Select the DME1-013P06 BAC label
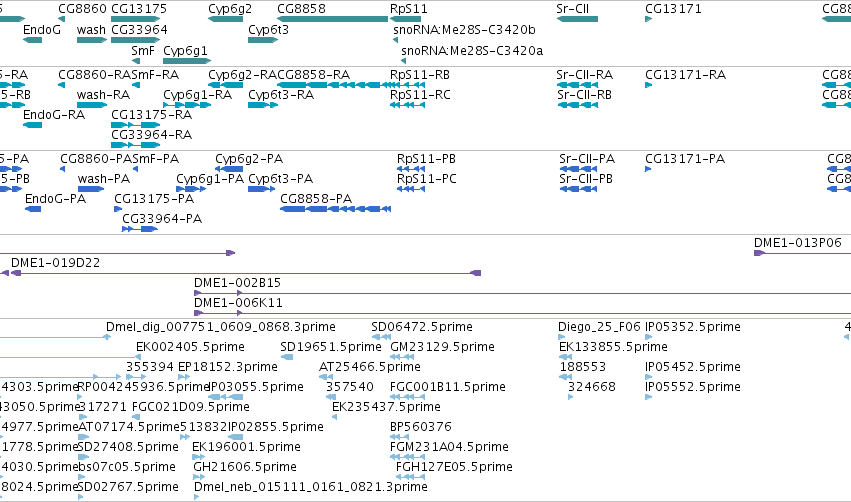The height and width of the screenshot is (502, 851). coord(798,243)
